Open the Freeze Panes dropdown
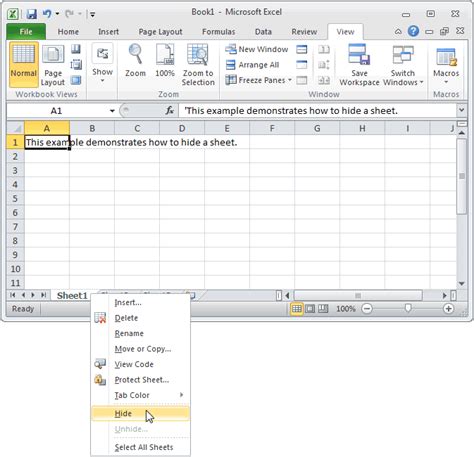This screenshot has width=474, height=457. point(259,80)
